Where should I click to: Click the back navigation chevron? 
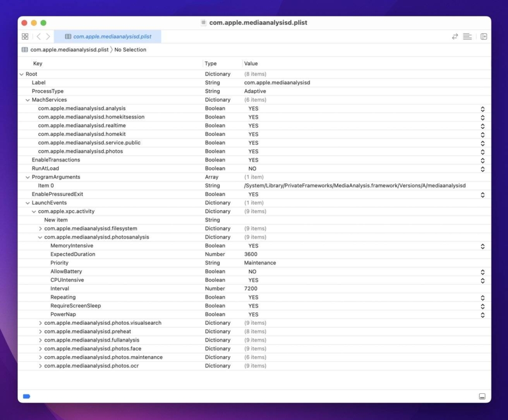[38, 36]
